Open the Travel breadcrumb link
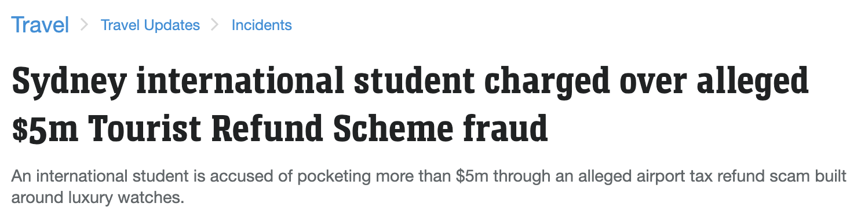 (x=40, y=25)
